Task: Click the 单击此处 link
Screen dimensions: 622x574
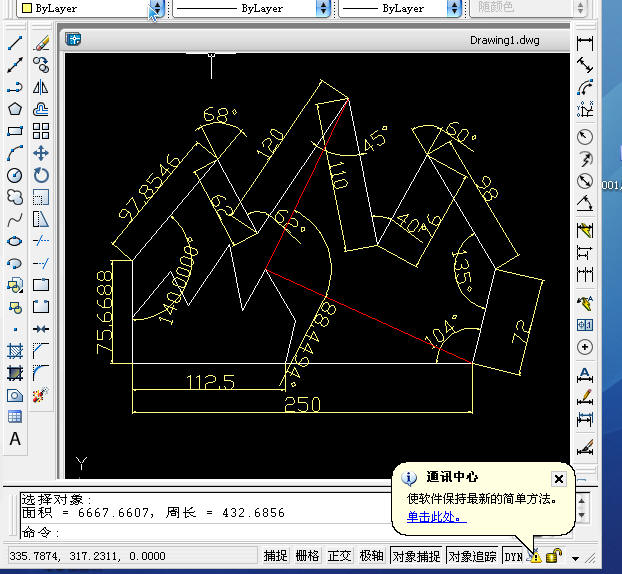Action: (x=436, y=517)
